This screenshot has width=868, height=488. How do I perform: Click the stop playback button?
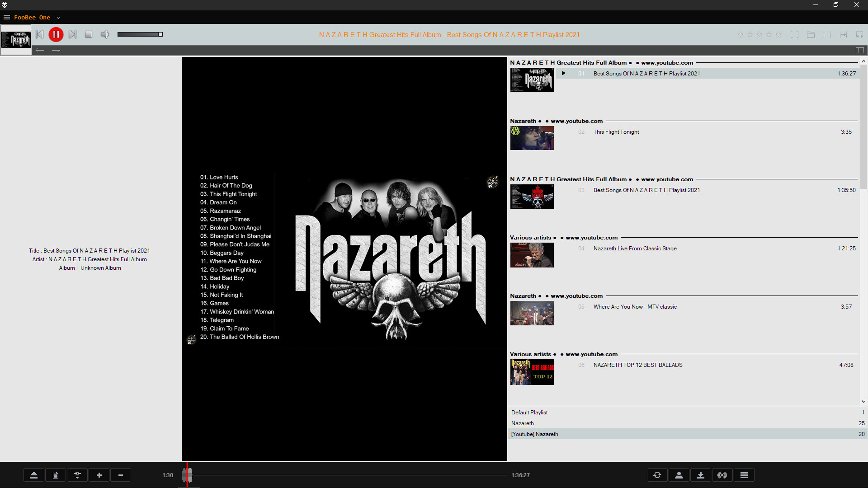click(x=89, y=34)
